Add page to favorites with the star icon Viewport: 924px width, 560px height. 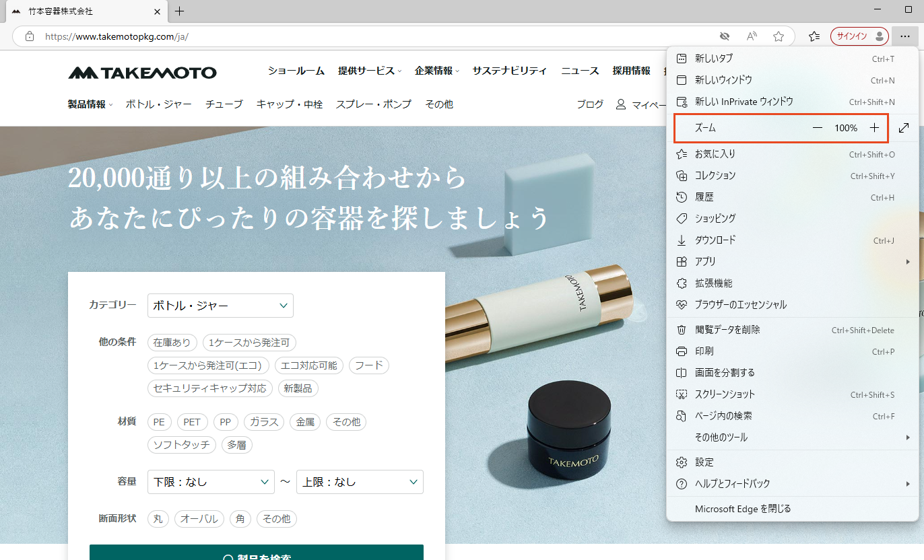click(x=779, y=36)
